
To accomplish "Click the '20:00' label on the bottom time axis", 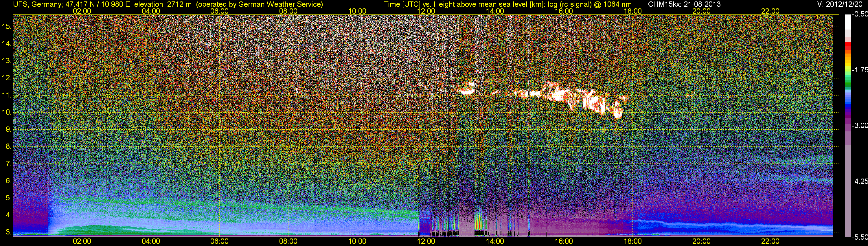I will click(702, 241).
